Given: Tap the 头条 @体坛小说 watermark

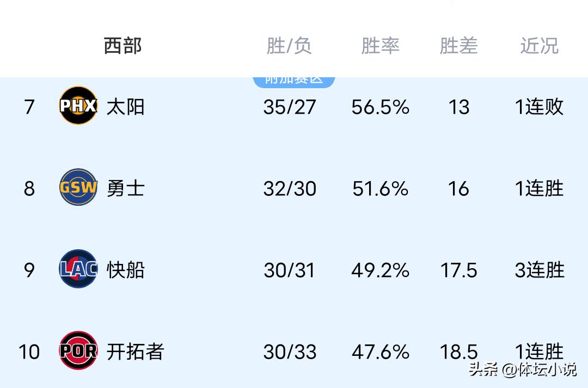Looking at the screenshot, I should click(522, 370).
